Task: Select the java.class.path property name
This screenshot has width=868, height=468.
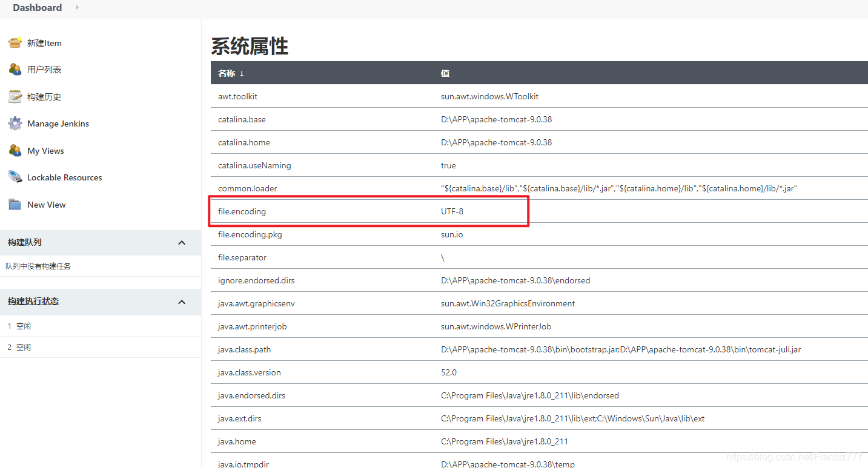Action: tap(244, 349)
